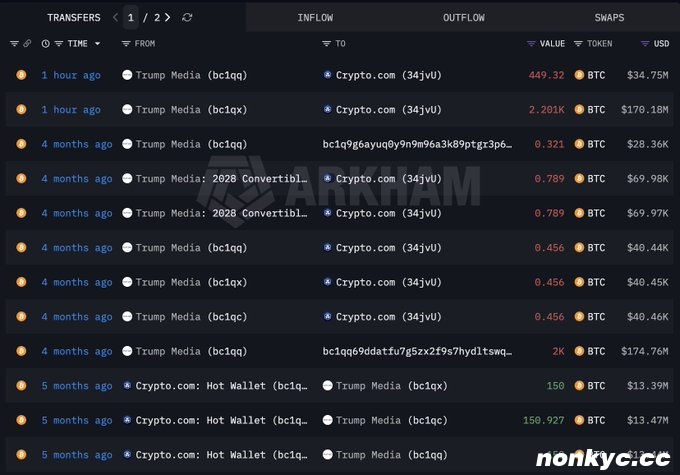Go to previous transfers page
The width and height of the screenshot is (680, 475).
coord(115,17)
